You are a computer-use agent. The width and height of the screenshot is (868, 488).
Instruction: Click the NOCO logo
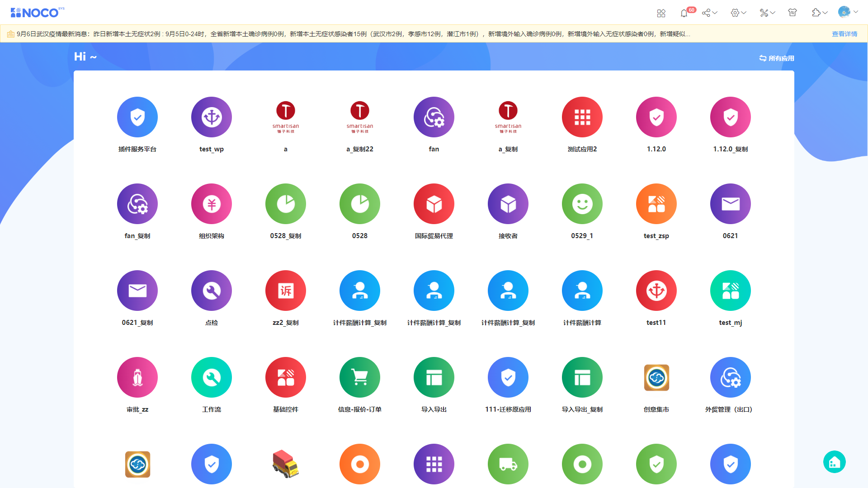pyautogui.click(x=38, y=12)
